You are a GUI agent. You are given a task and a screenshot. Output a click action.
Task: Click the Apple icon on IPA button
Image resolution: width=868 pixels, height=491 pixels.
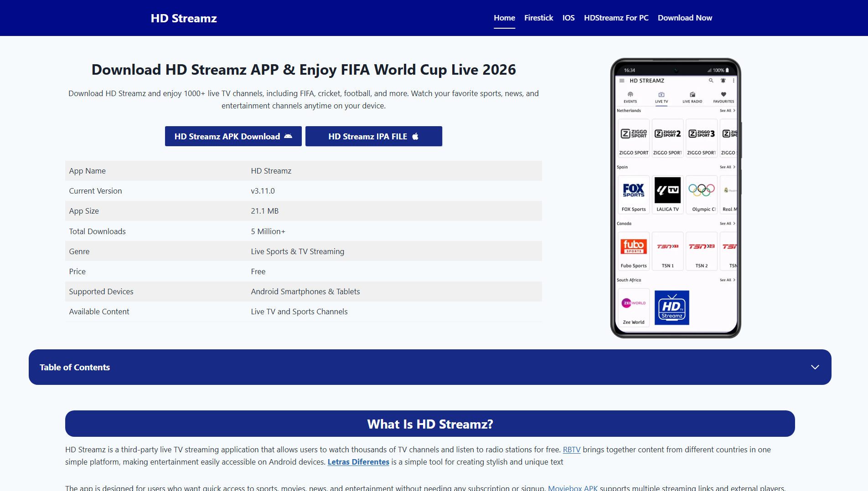[415, 136]
